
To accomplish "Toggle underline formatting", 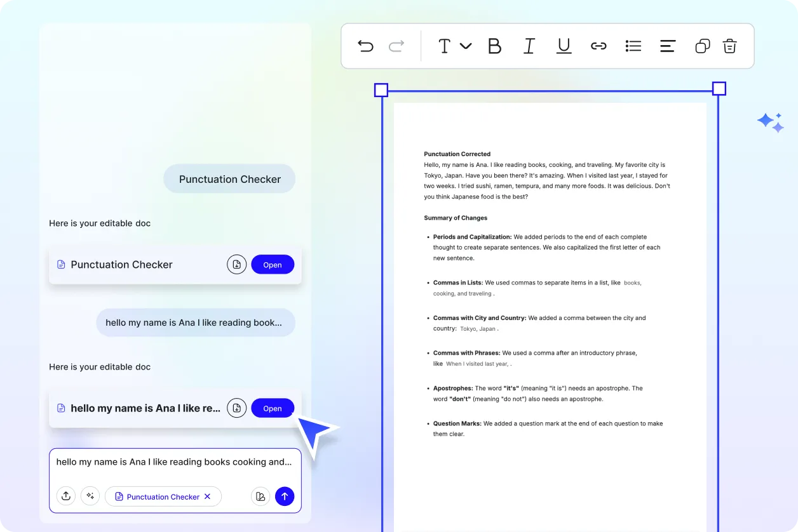I will [x=564, y=46].
